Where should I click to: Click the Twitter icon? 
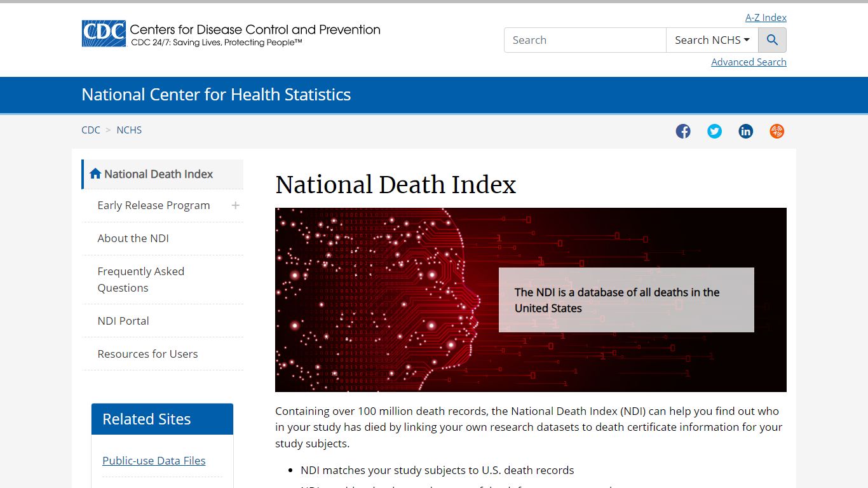click(714, 131)
